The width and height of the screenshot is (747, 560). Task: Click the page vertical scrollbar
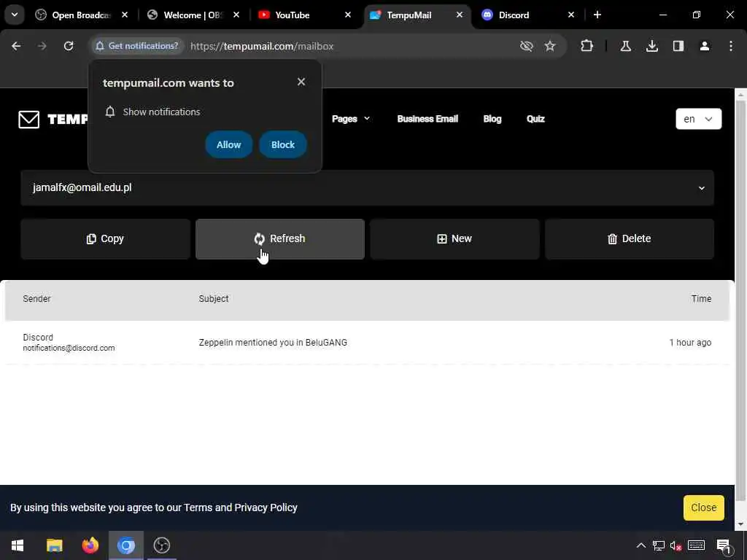tap(740, 300)
